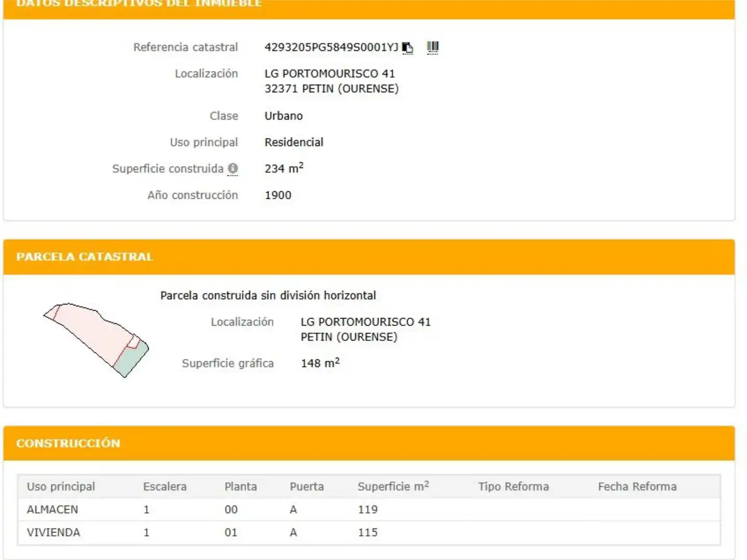Click the Superficie gráfica label

pos(228,363)
